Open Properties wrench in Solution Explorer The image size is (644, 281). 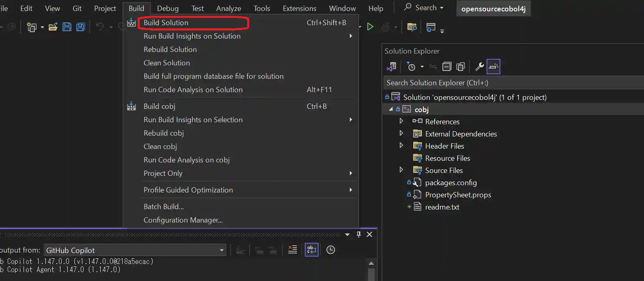pyautogui.click(x=479, y=67)
